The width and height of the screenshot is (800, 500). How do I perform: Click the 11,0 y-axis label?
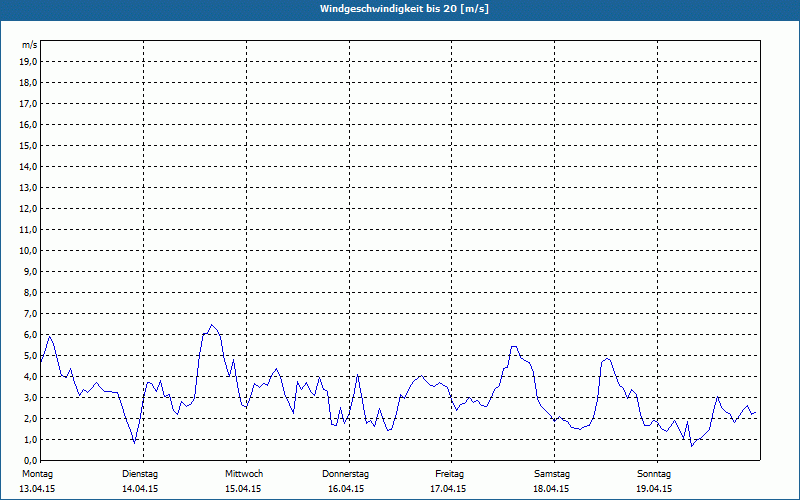click(28, 230)
